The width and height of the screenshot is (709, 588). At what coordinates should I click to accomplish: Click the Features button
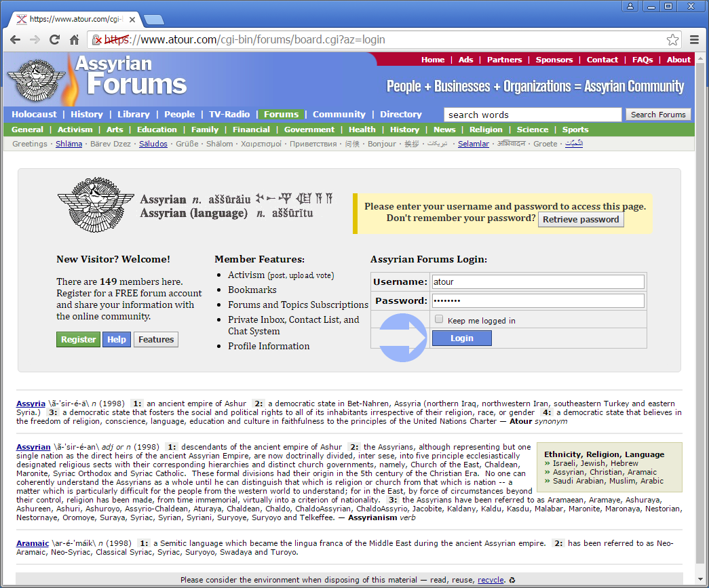tap(156, 339)
